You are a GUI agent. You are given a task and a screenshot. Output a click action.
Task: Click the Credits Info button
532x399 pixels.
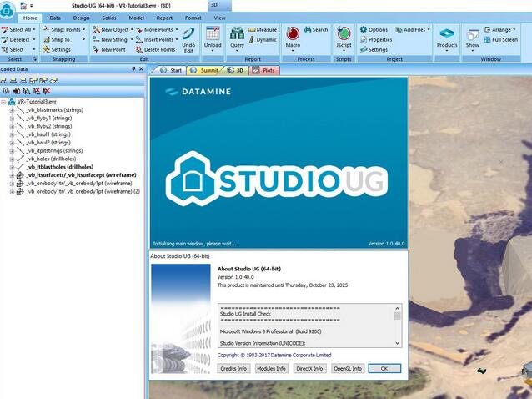tap(233, 368)
